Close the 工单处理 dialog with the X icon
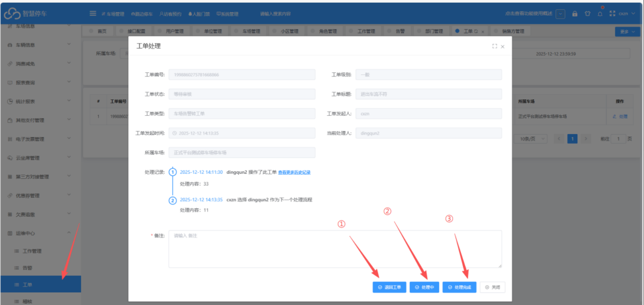 tap(503, 46)
